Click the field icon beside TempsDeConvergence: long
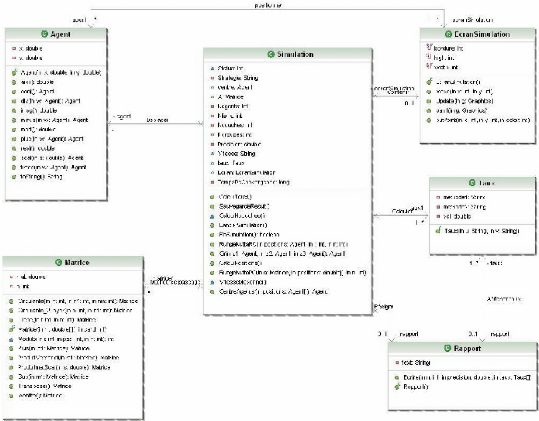Screen dimensions: 539x421 tap(212, 182)
